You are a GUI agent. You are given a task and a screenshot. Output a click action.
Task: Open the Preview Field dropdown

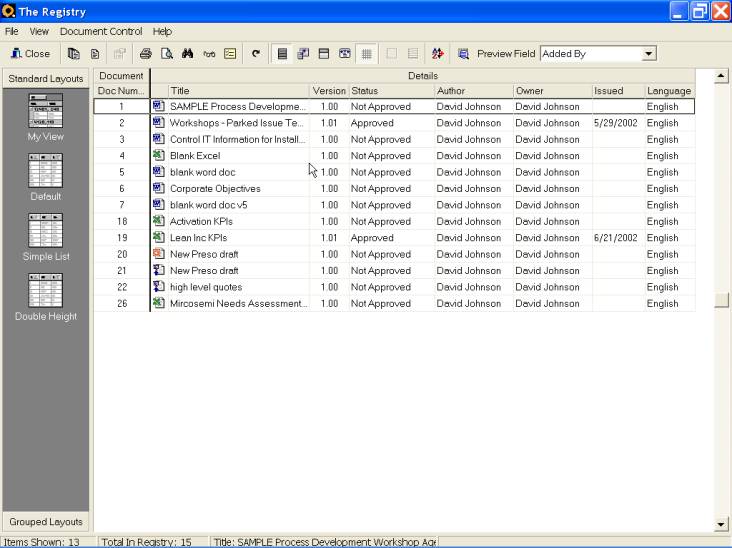pos(648,54)
